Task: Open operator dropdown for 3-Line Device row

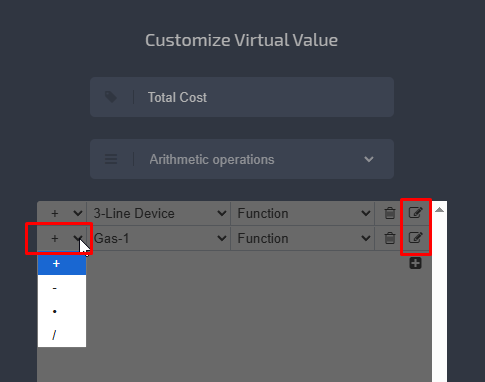Action: [62, 213]
